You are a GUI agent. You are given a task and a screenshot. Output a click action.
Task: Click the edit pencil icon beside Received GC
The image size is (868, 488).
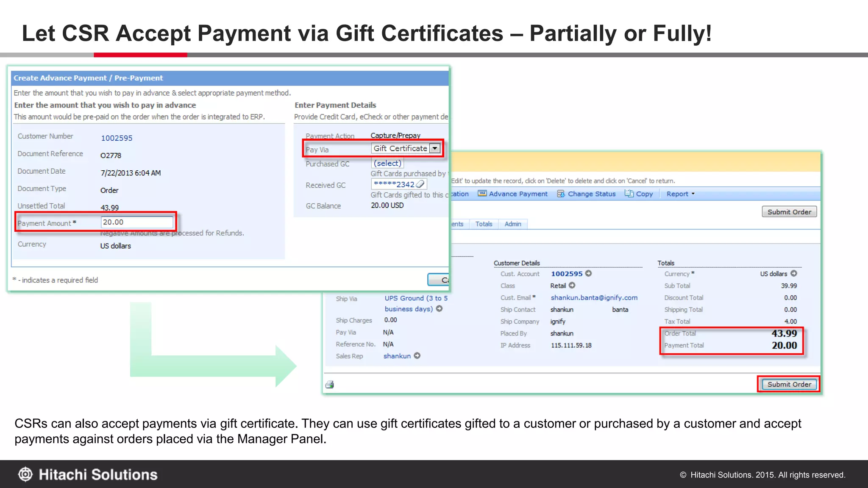coord(420,184)
